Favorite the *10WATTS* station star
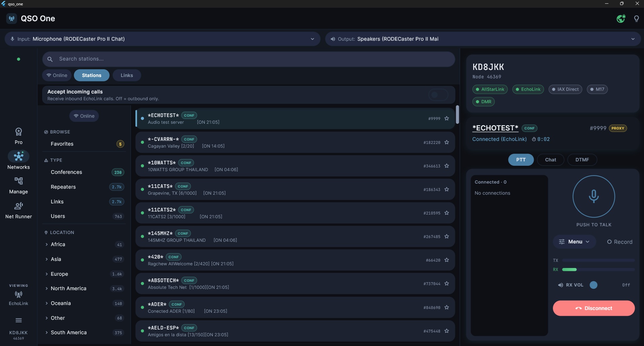644x346 pixels. point(447,166)
